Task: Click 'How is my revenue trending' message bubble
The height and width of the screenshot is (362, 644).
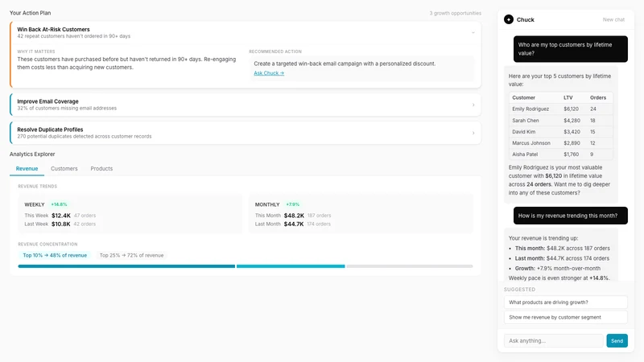Action: [x=571, y=216]
